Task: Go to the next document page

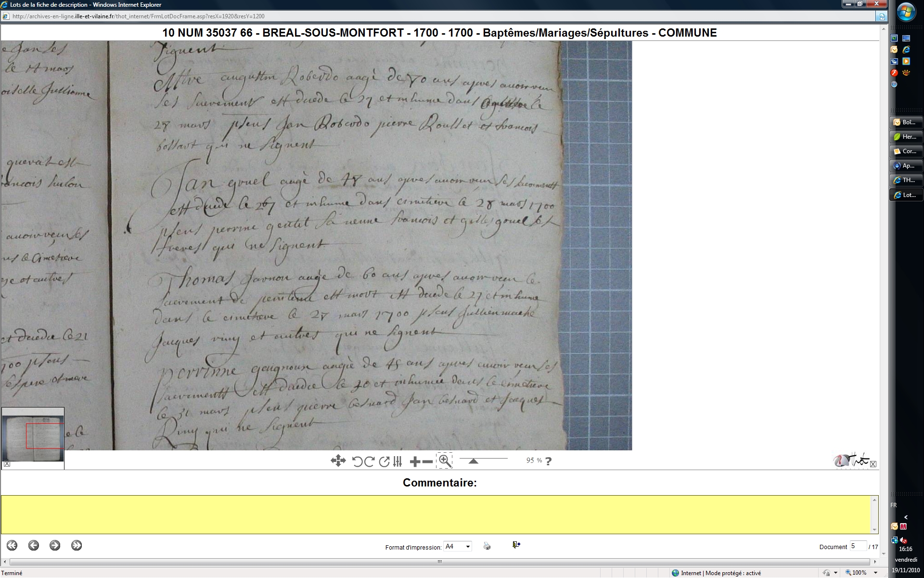Action: coord(55,545)
